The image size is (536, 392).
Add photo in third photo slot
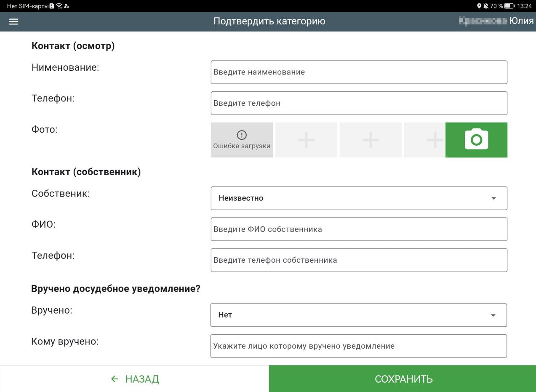371,140
